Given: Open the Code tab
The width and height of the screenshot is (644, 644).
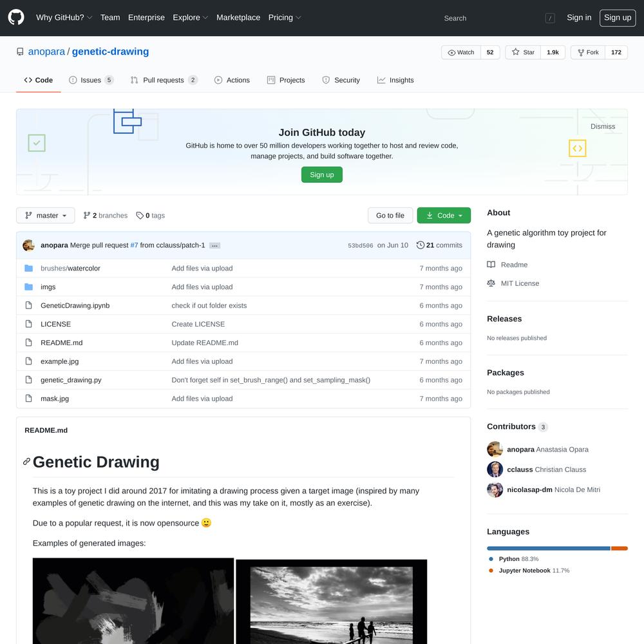Looking at the screenshot, I should 39,80.
